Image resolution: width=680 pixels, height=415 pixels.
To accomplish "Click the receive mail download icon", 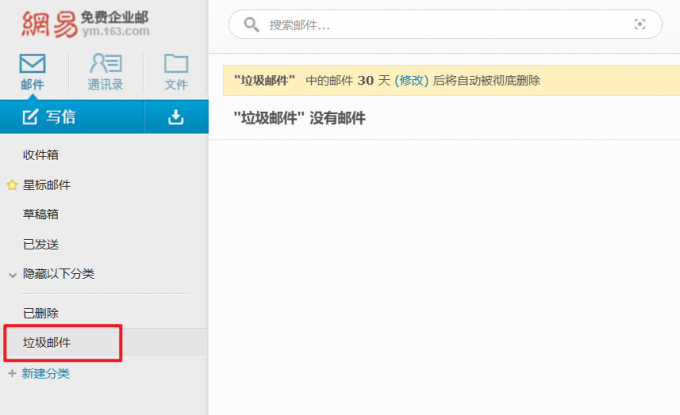I will pyautogui.click(x=176, y=117).
